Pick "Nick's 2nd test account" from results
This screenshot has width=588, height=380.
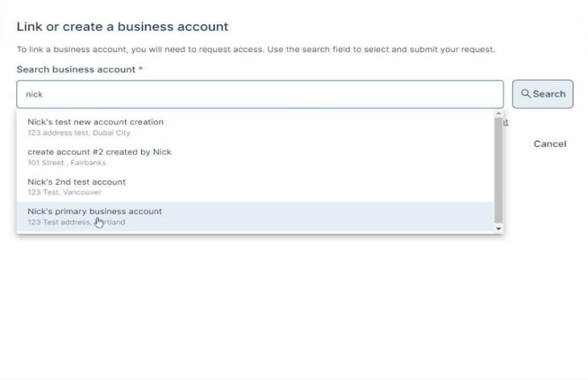tap(77, 182)
